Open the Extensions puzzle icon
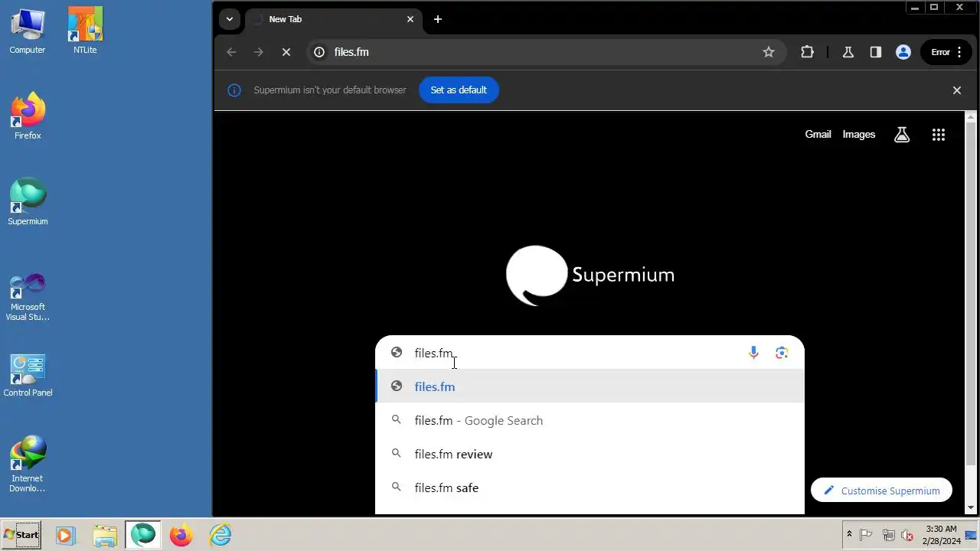Image resolution: width=980 pixels, height=551 pixels. coord(807,52)
